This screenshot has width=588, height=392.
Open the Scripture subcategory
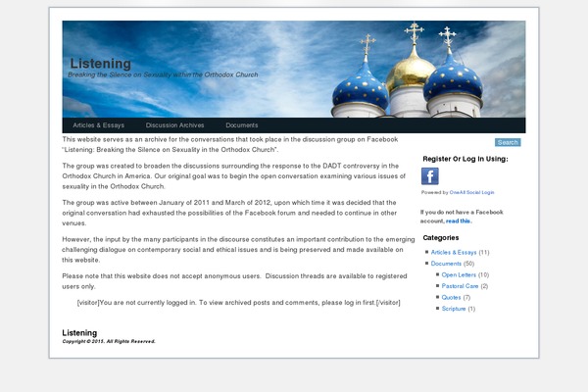pyautogui.click(x=454, y=309)
